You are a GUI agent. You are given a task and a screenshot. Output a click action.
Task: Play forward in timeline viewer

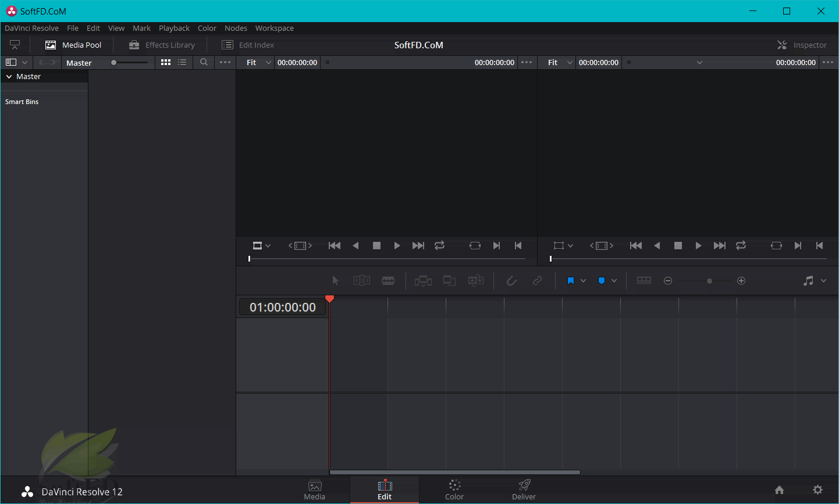coord(698,246)
